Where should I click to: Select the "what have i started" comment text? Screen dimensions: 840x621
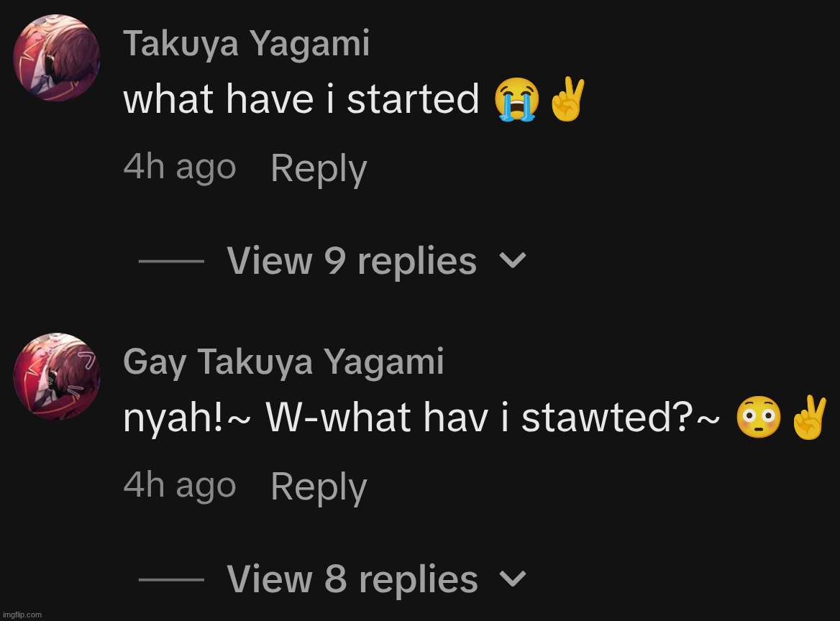(301, 100)
